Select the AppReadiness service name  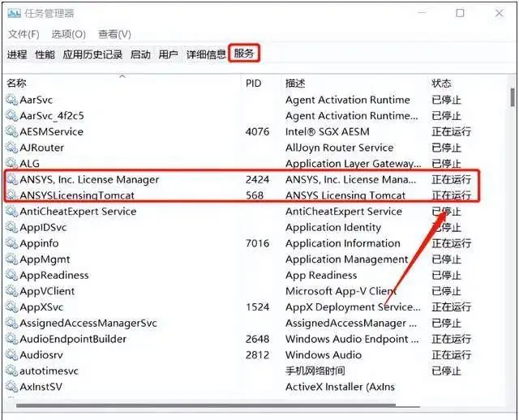(54, 275)
